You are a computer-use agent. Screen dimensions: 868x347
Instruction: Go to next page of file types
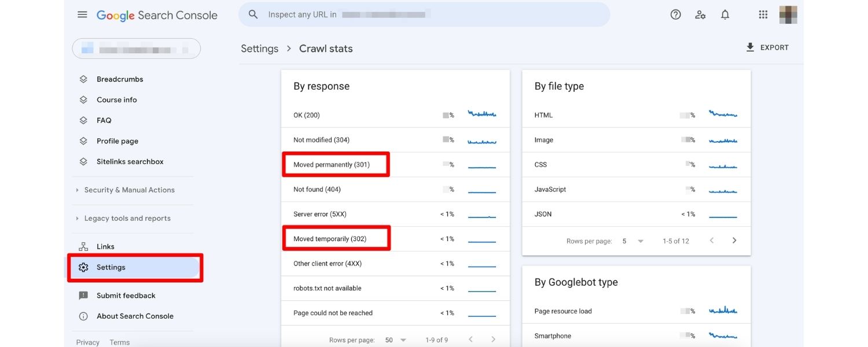(x=734, y=241)
